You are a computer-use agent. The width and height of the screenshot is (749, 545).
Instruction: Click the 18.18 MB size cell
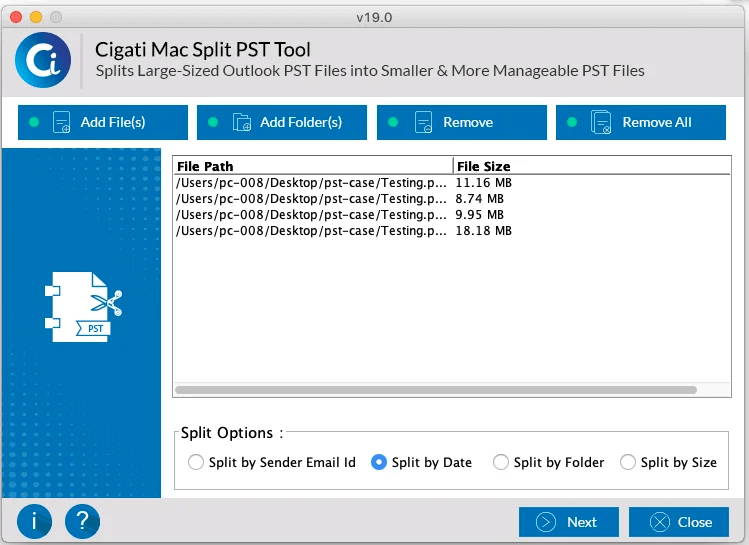tap(483, 231)
